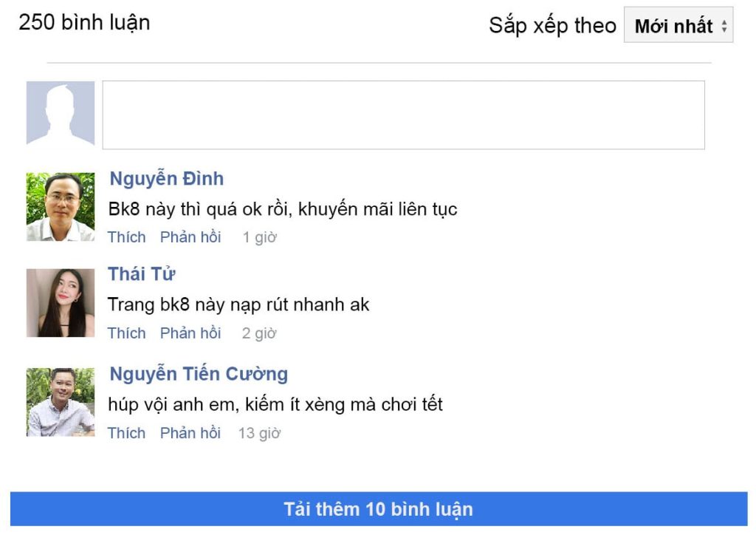Image resolution: width=756 pixels, height=535 pixels.
Task: Click the name Nguyễn Tiến Cường
Action: [199, 374]
